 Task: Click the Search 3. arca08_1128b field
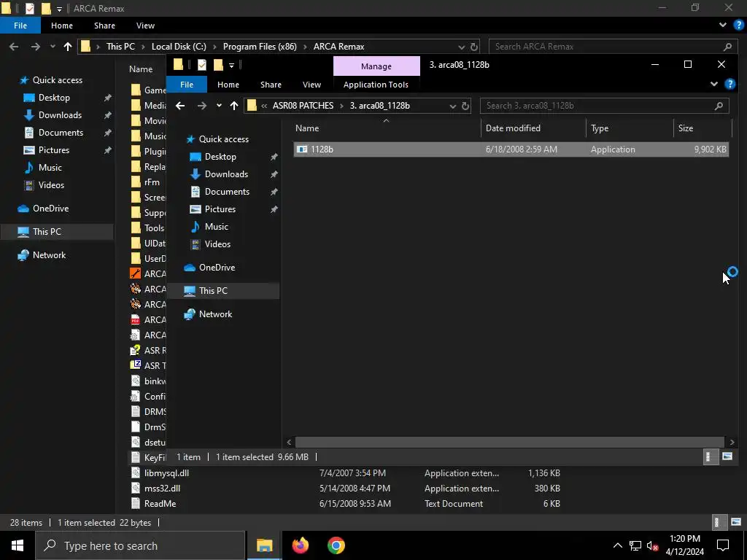click(x=604, y=106)
